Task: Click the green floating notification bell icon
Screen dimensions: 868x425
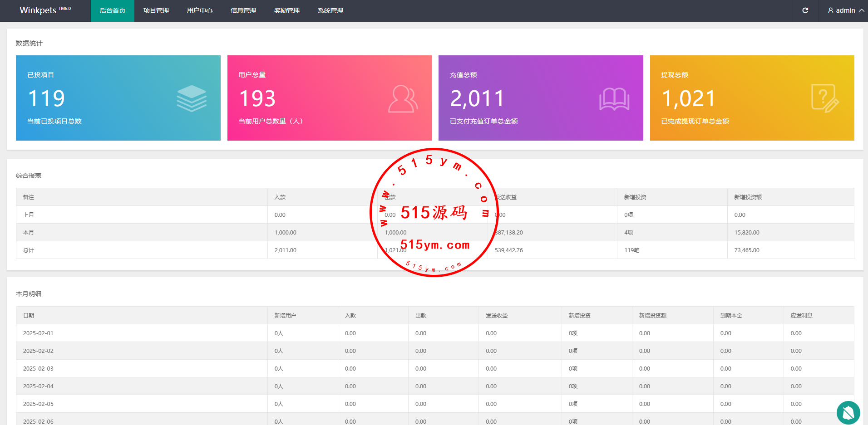Action: [848, 412]
